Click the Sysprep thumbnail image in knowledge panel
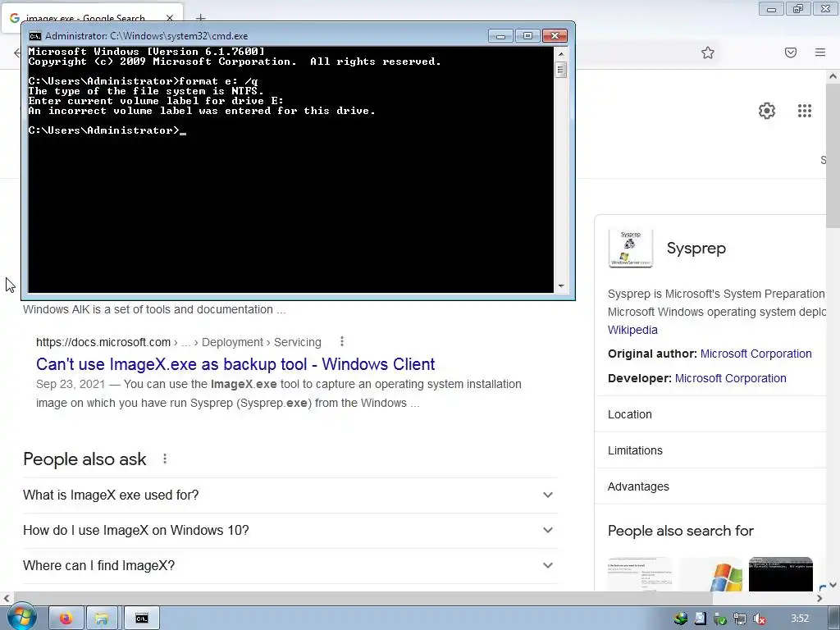This screenshot has width=840, height=630. (x=631, y=248)
